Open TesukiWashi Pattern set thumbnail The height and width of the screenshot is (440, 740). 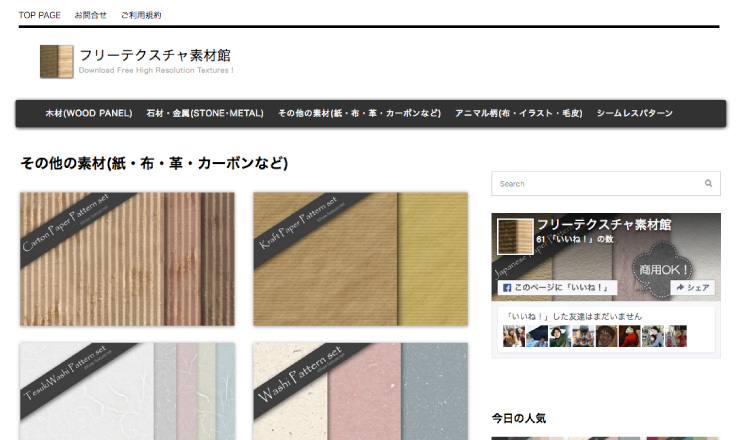coord(127,391)
